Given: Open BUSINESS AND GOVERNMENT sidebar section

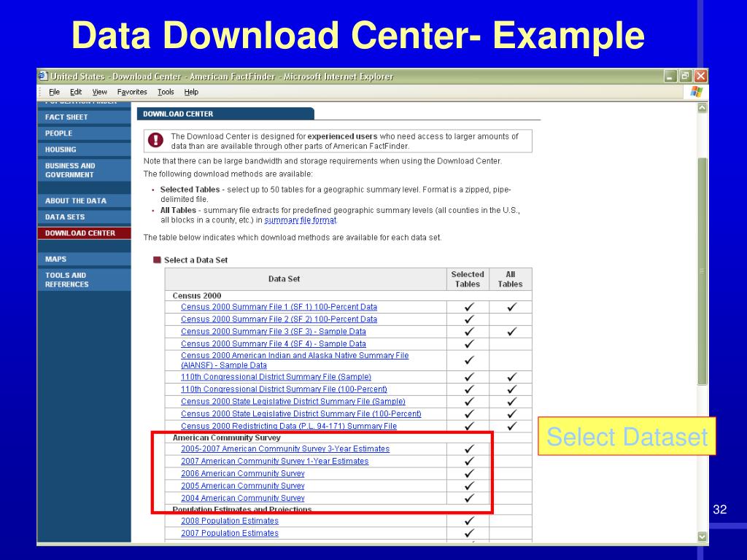Looking at the screenshot, I should point(84,170).
